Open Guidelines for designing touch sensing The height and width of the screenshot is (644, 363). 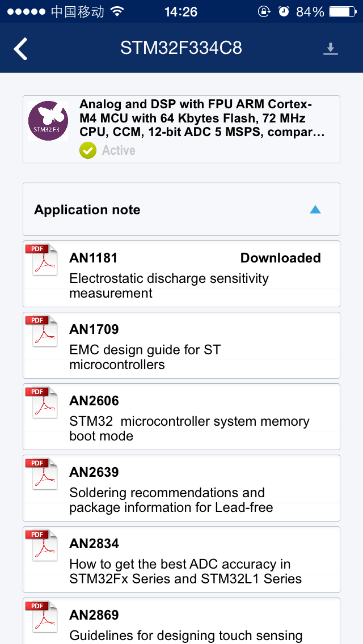click(186, 636)
